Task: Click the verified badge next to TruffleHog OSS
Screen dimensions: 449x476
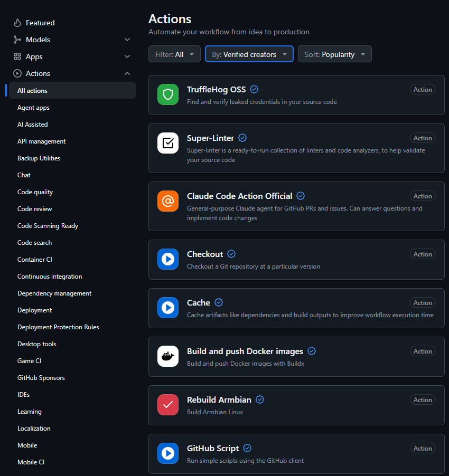Action: tap(254, 89)
